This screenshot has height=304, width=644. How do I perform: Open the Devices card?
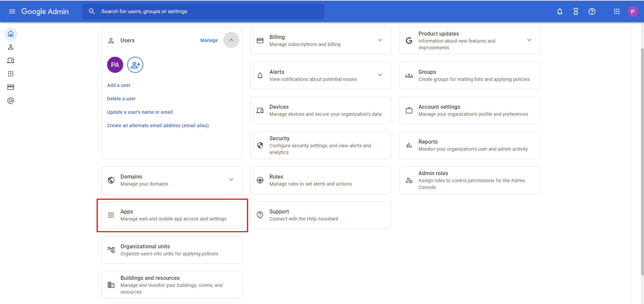pyautogui.click(x=321, y=110)
